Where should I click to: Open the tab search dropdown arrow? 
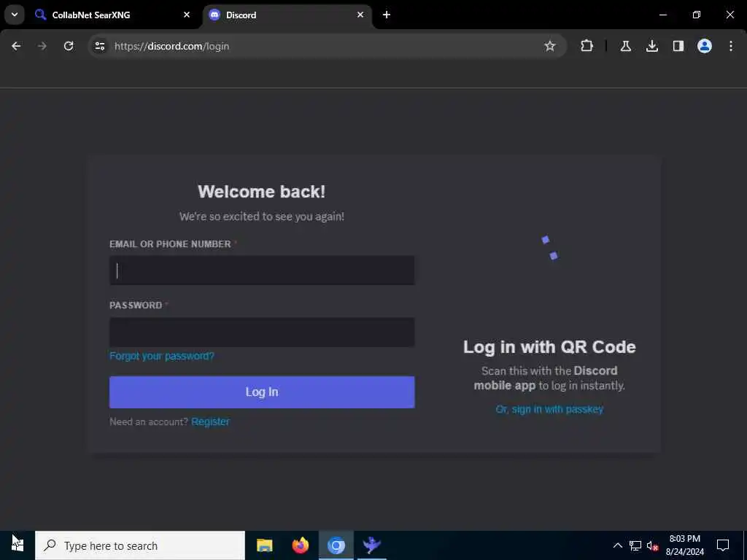pos(15,15)
